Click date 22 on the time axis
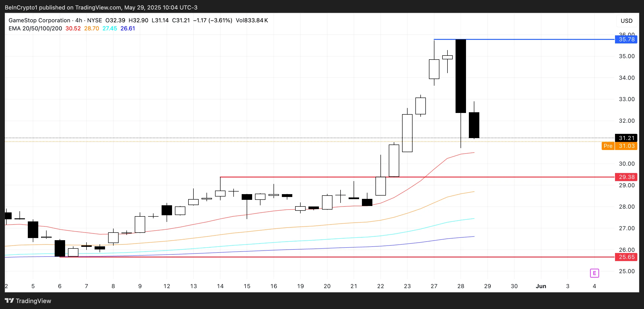Viewport: 644px width, 309px height. pyautogui.click(x=380, y=286)
